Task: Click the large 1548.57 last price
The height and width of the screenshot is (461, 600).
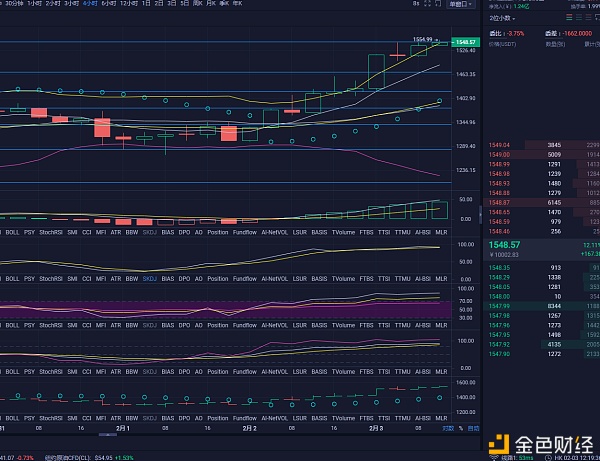Action: [x=504, y=245]
